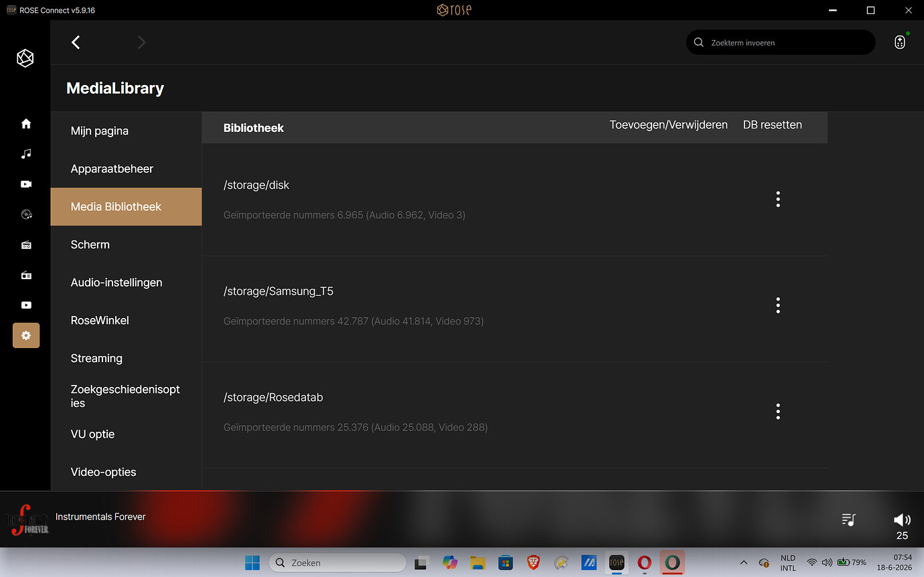Open Windows Start menu
This screenshot has width=924, height=577.
tap(252, 563)
